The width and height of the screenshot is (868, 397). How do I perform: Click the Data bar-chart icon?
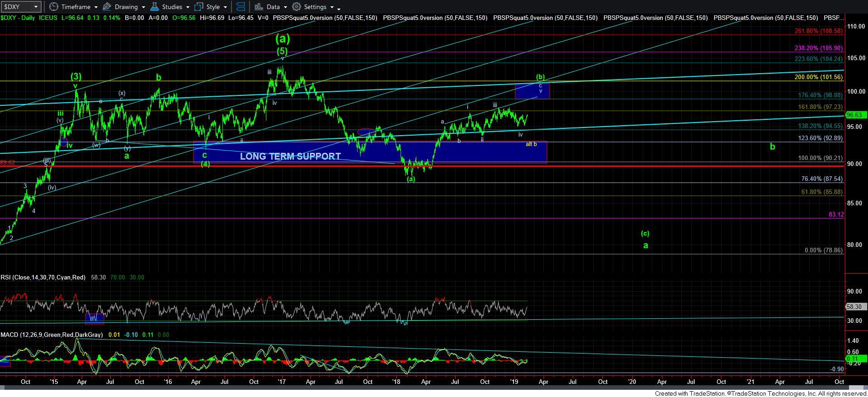click(259, 7)
